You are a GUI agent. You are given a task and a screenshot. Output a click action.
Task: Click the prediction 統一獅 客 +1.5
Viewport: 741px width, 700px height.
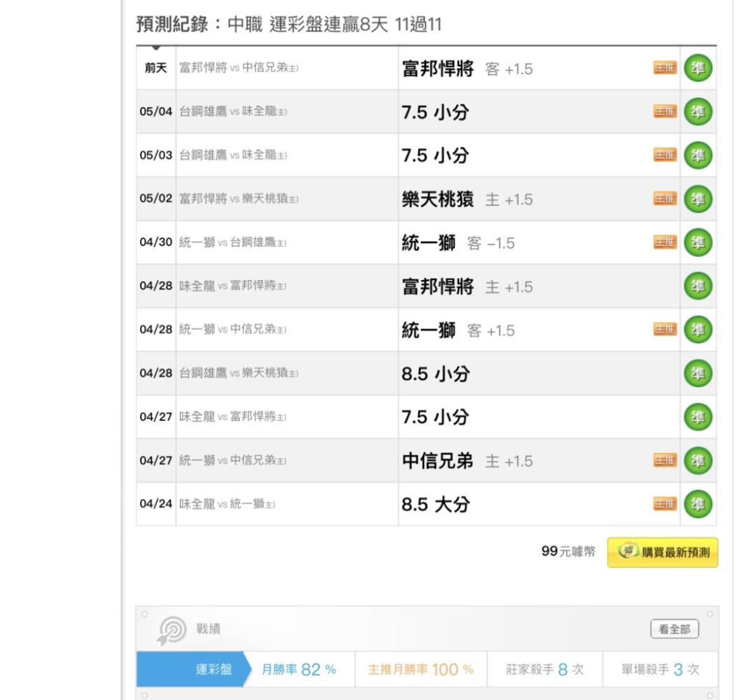pos(458,330)
